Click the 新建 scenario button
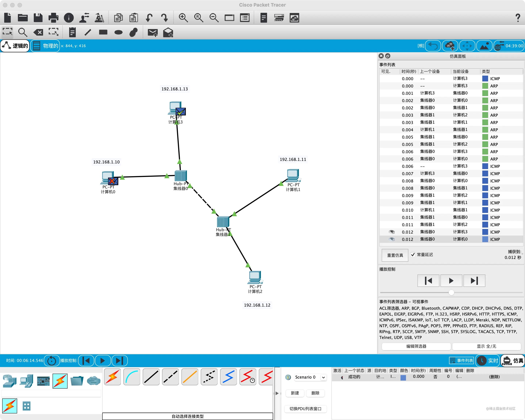The image size is (525, 420). (x=295, y=393)
